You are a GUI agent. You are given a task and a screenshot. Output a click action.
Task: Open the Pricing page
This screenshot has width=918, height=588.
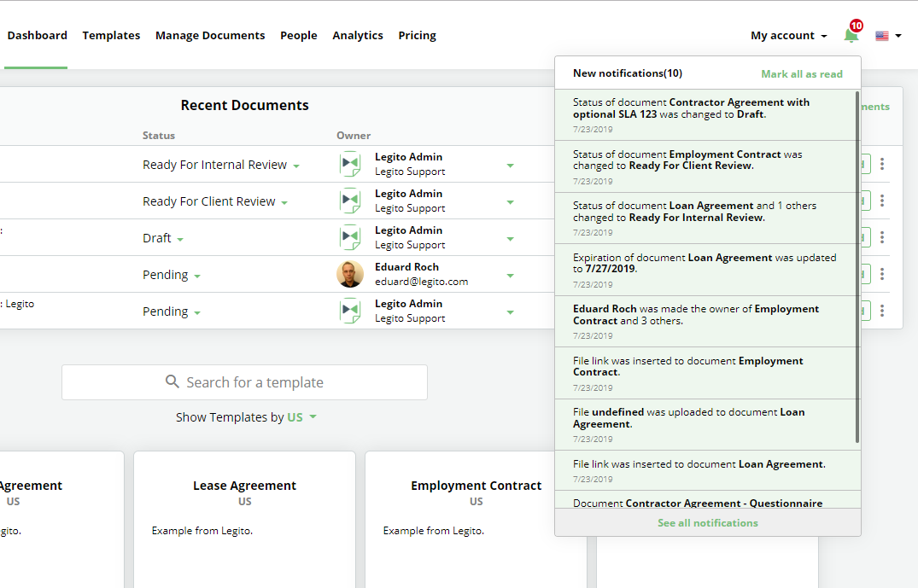tap(418, 35)
